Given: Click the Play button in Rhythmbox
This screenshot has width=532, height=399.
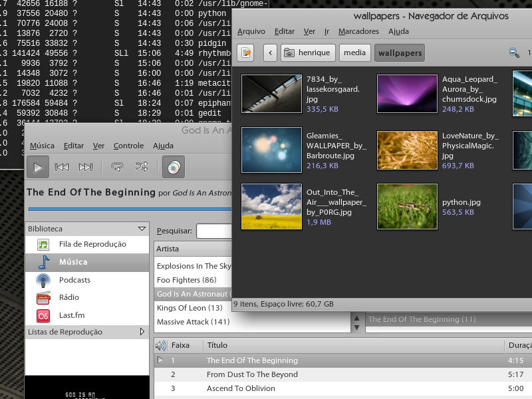Looking at the screenshot, I should 38,168.
